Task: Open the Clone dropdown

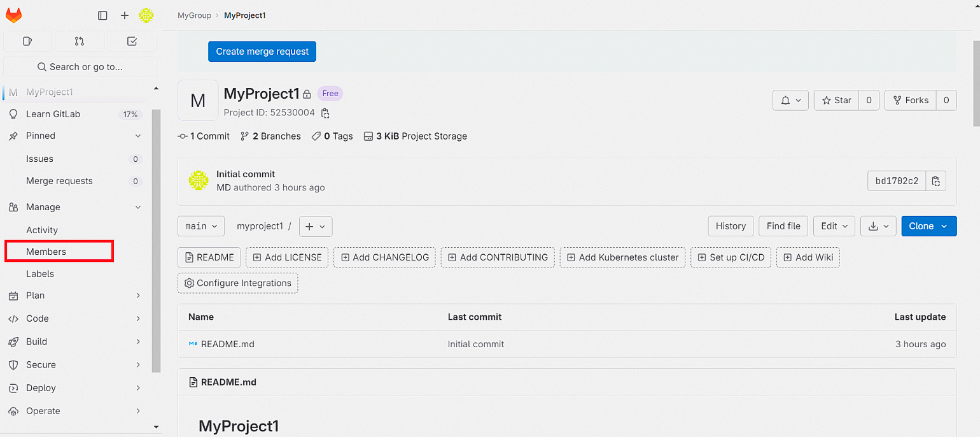Action: [929, 226]
